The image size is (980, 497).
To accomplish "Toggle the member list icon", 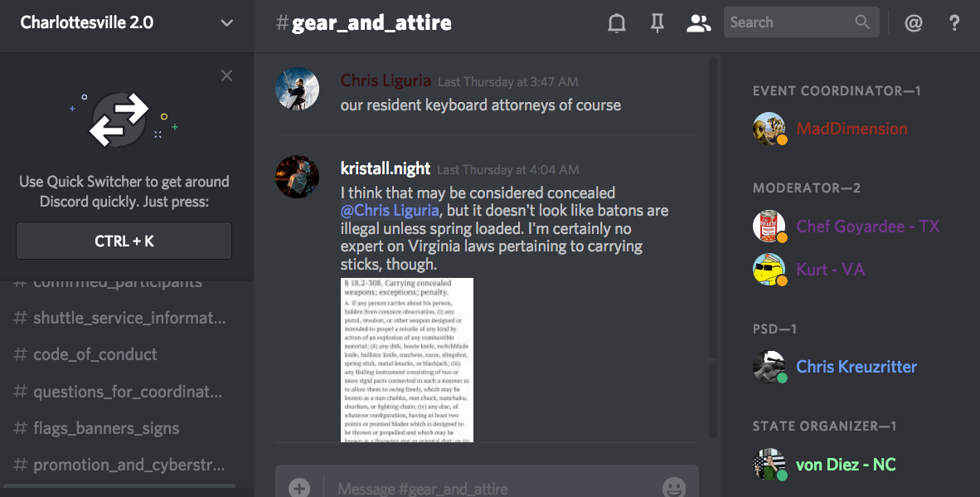I will pos(698,23).
